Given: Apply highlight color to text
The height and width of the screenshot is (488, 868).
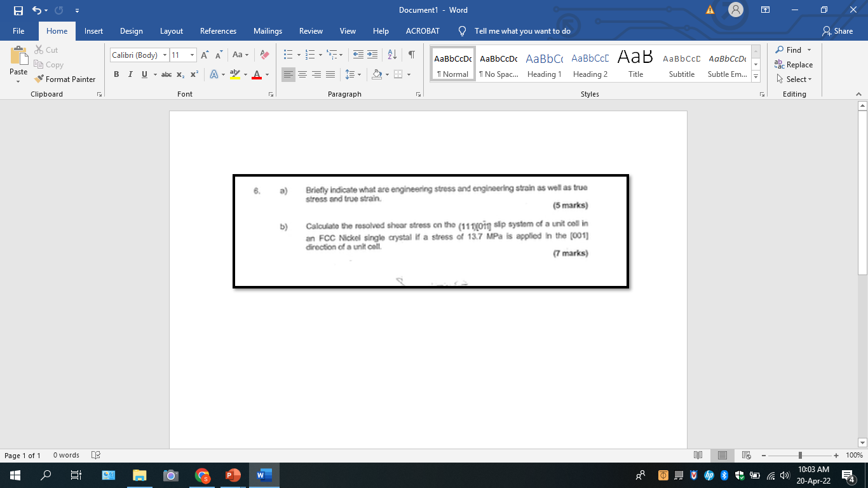Looking at the screenshot, I should point(234,74).
